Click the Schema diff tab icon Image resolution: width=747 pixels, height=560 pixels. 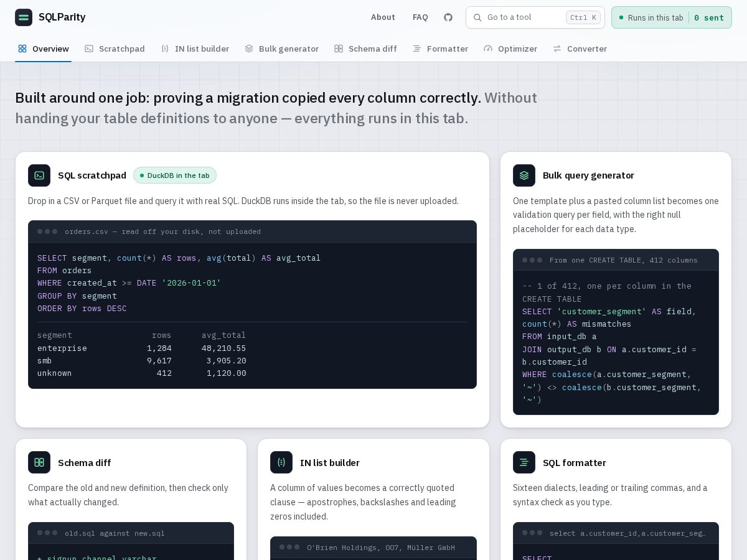click(x=339, y=49)
